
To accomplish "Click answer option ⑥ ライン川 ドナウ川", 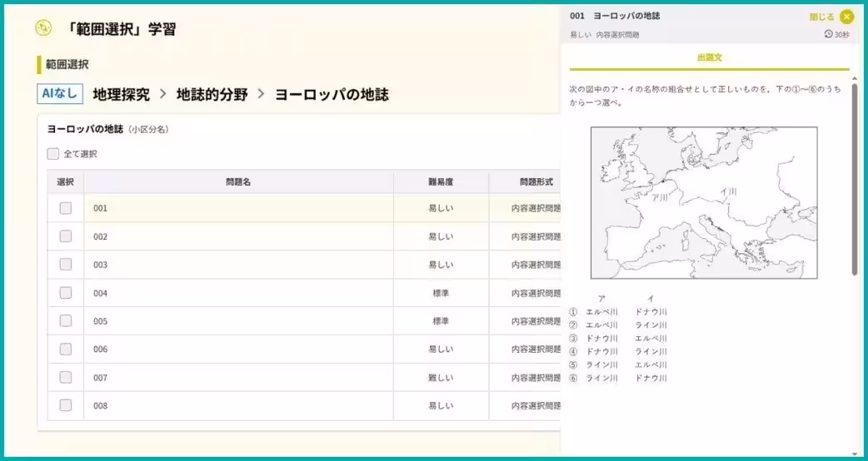I will 618,378.
